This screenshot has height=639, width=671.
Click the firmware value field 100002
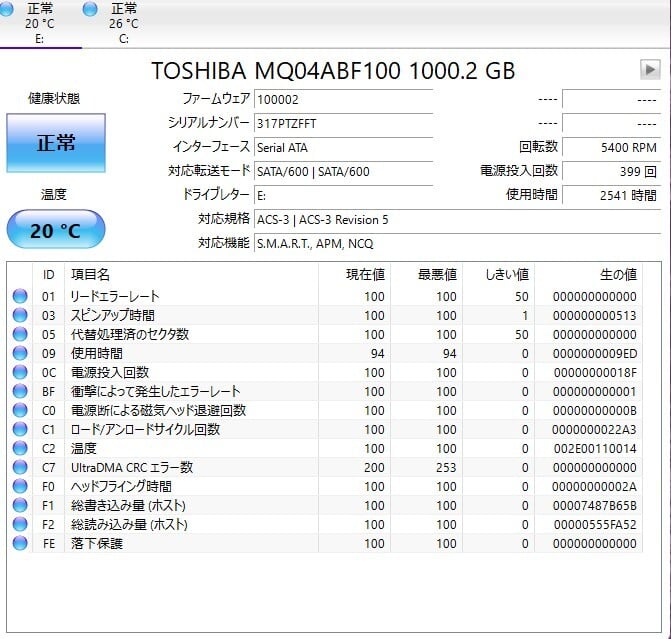[x=342, y=100]
